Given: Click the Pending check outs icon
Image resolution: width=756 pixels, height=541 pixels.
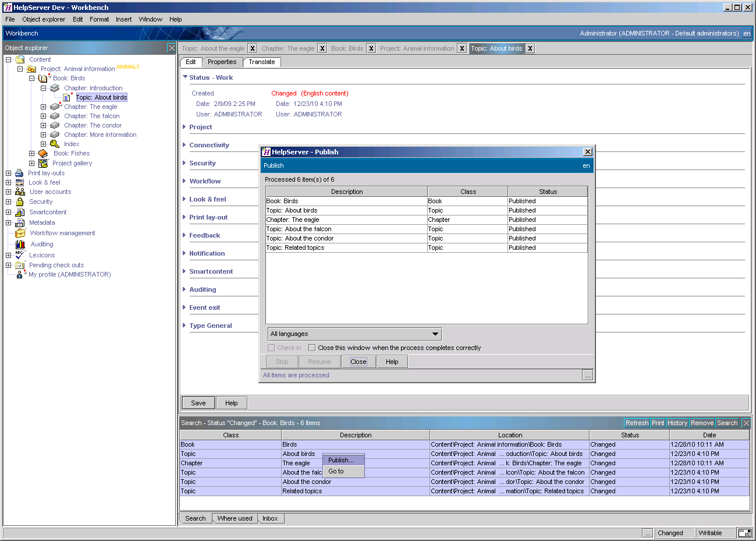Looking at the screenshot, I should pos(20,265).
